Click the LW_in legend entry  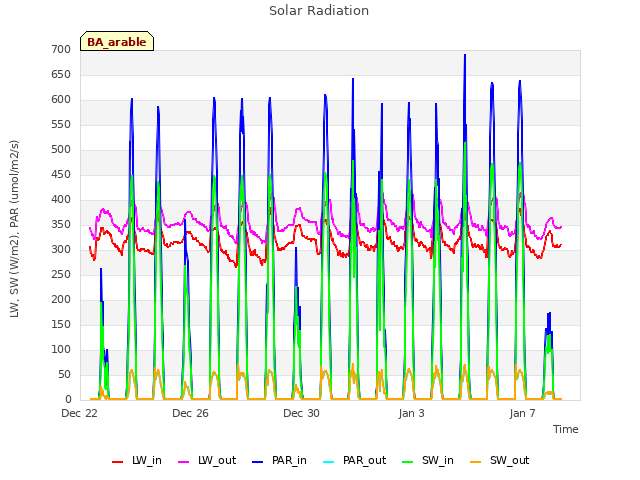click(137, 461)
